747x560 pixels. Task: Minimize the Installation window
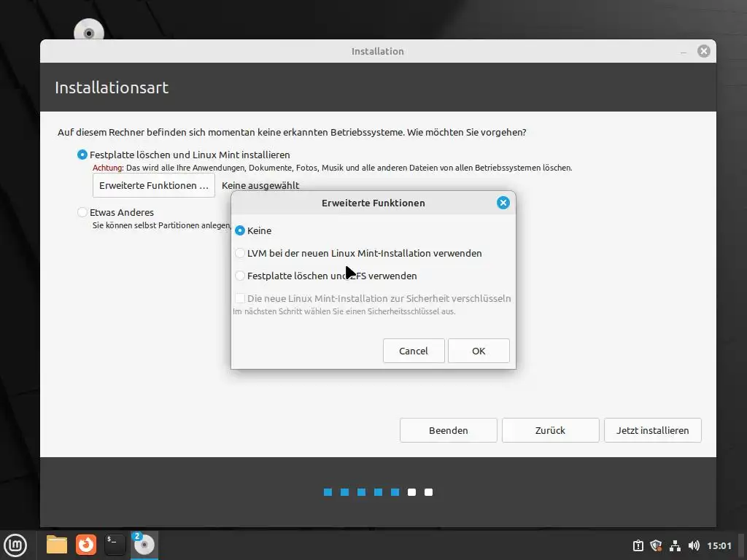[684, 52]
